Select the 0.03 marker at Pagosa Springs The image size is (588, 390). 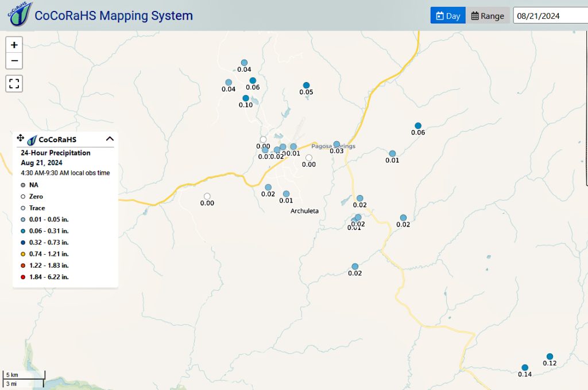tap(336, 144)
